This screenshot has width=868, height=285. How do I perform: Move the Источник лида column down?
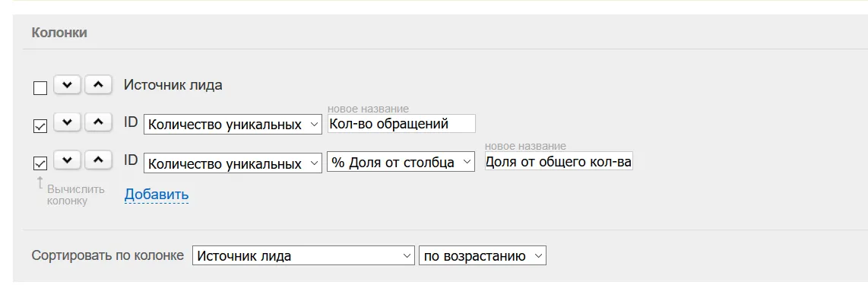(68, 84)
